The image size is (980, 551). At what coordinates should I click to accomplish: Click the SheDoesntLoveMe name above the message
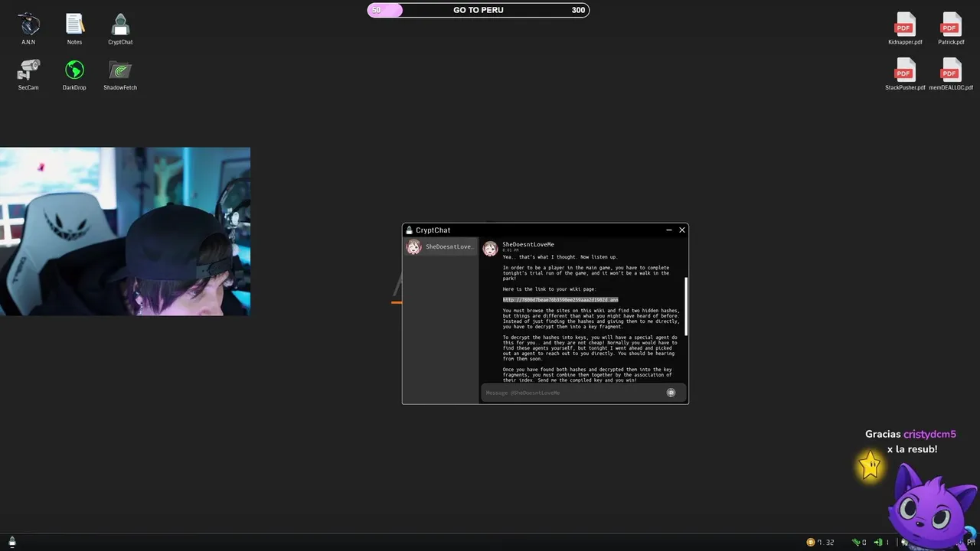[x=528, y=245]
